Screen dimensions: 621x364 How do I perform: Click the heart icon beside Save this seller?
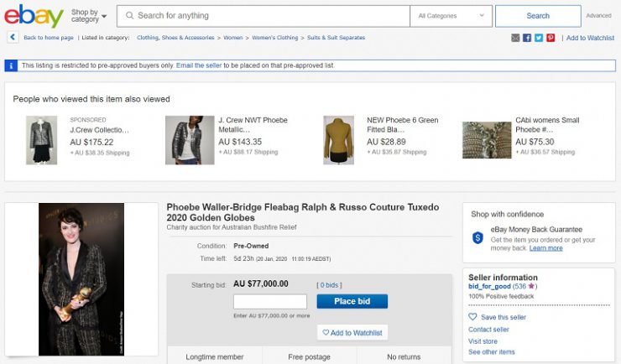point(472,317)
